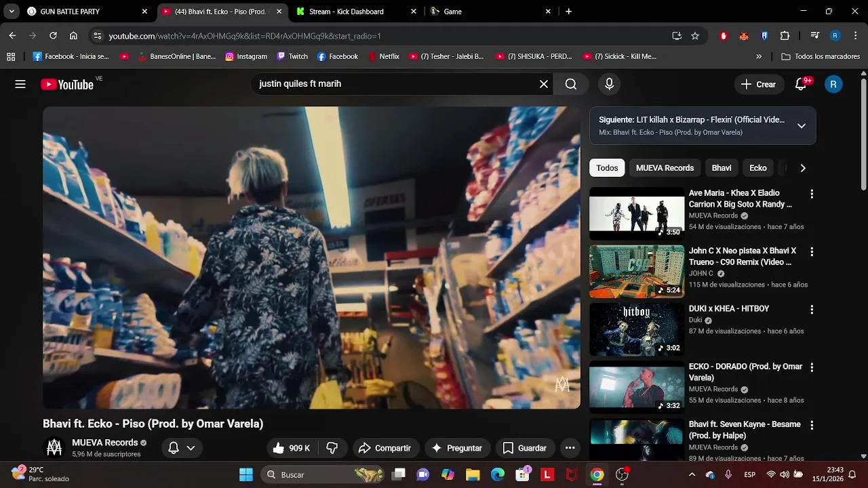Viewport: 868px width, 488px height.
Task: Click the Windows Buscar search box
Action: tap(323, 474)
